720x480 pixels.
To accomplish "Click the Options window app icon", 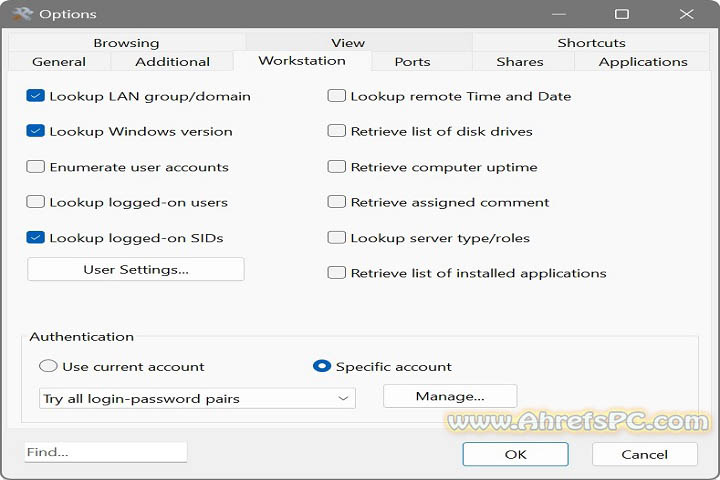I will point(22,14).
